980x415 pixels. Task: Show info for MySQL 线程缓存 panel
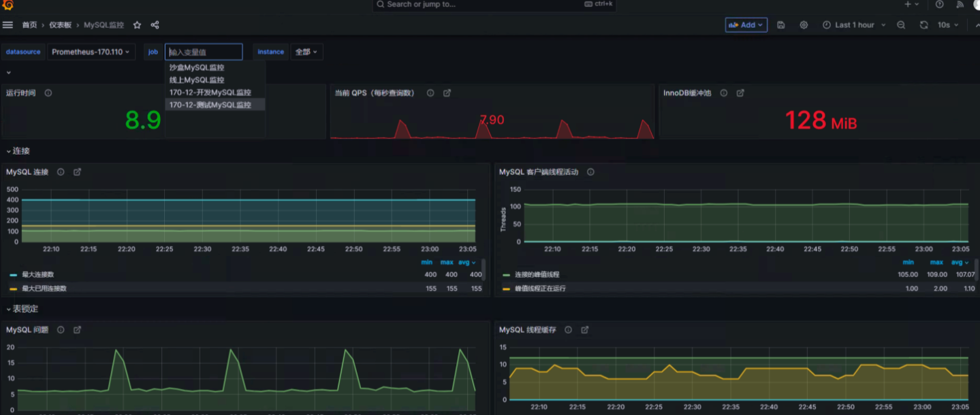(568, 330)
